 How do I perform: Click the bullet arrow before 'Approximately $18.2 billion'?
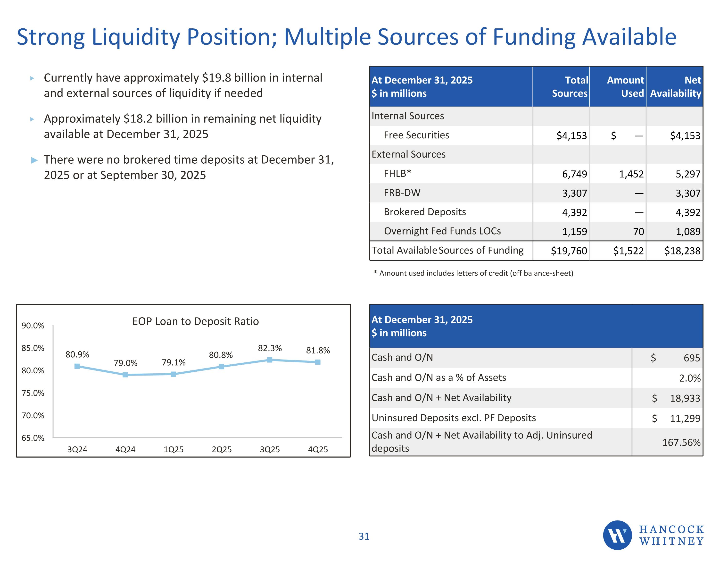coord(32,119)
